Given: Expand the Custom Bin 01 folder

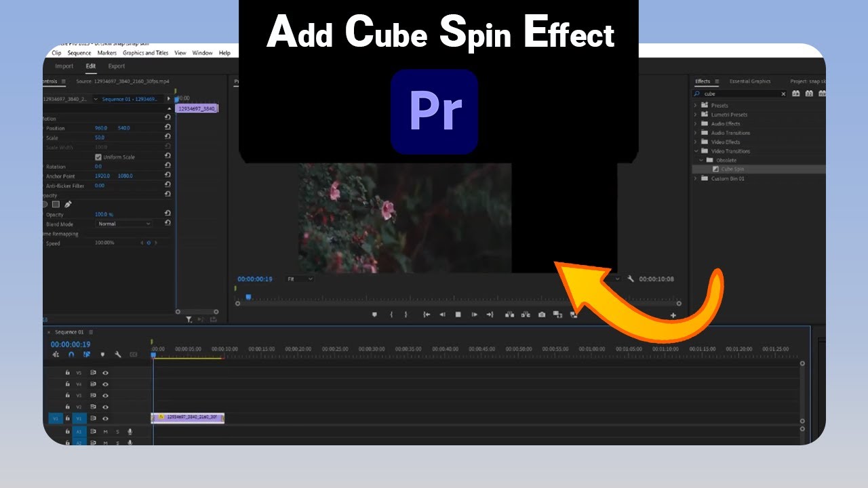Looking at the screenshot, I should 695,178.
